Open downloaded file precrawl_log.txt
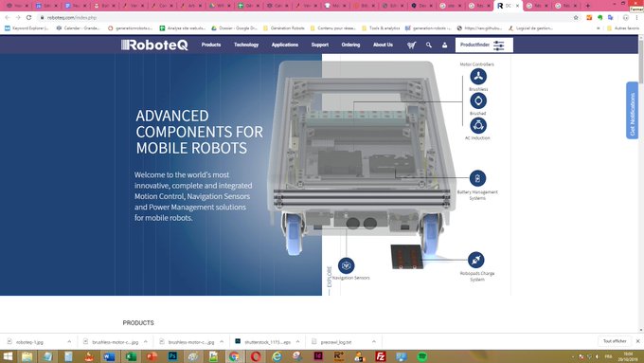The height and width of the screenshot is (363, 644). [x=336, y=342]
